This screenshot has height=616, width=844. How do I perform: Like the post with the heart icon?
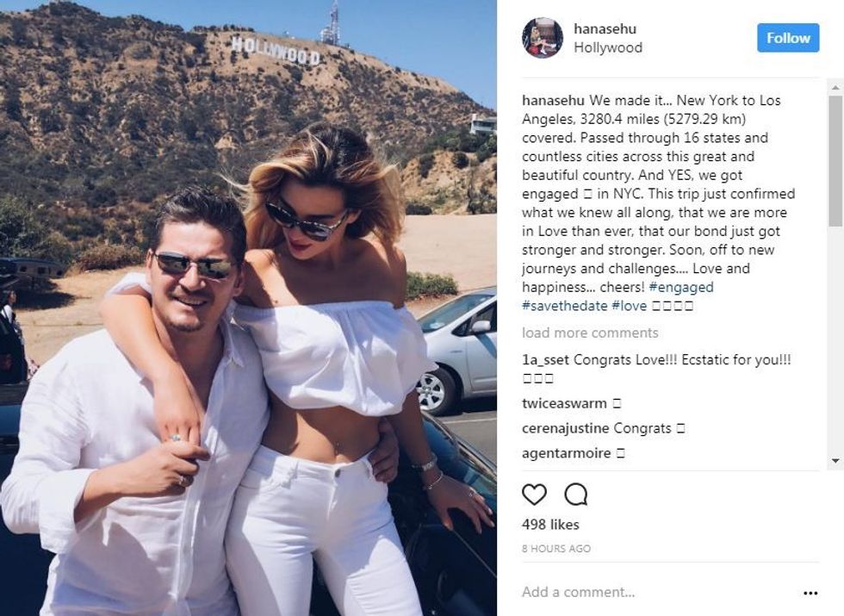point(534,495)
